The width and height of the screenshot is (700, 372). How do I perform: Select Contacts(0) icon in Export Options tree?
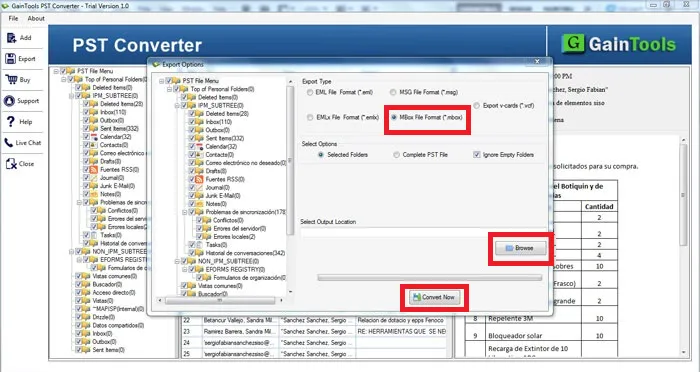click(200, 155)
